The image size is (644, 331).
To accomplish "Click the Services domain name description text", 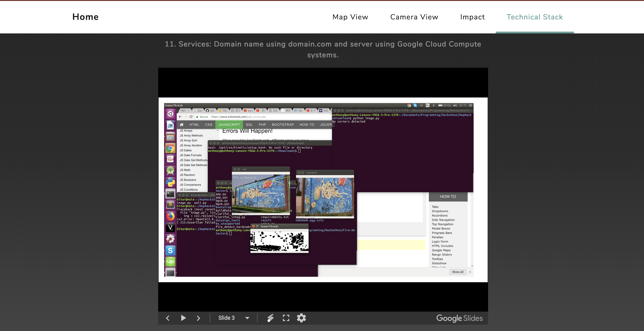I will [323, 49].
